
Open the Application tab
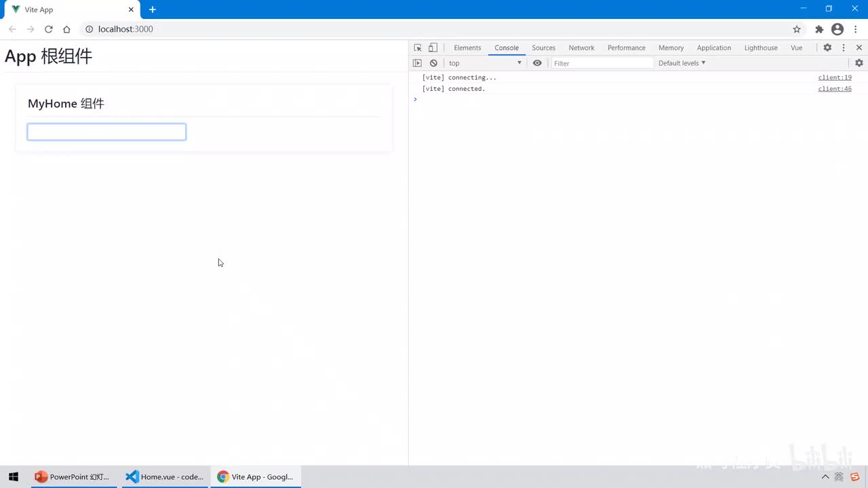coord(714,47)
